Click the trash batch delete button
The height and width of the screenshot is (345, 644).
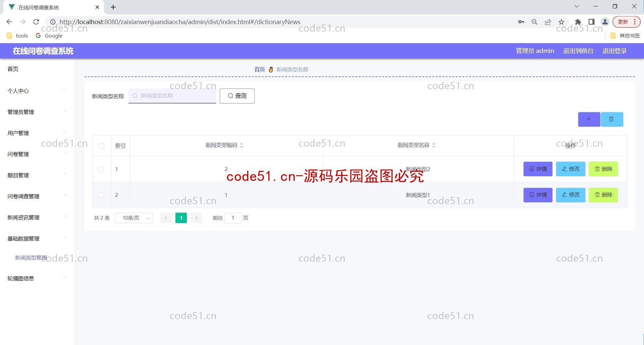[x=612, y=119]
